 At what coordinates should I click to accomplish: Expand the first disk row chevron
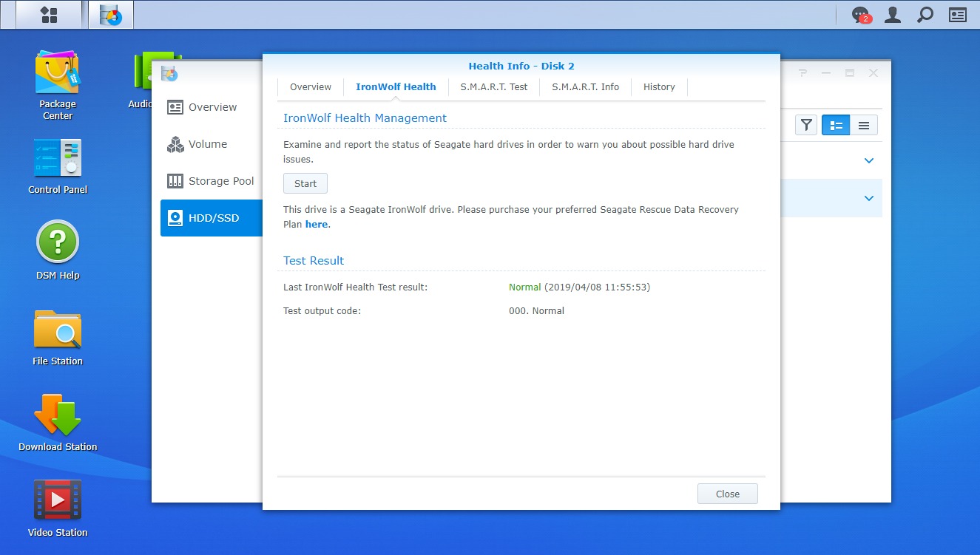point(869,160)
